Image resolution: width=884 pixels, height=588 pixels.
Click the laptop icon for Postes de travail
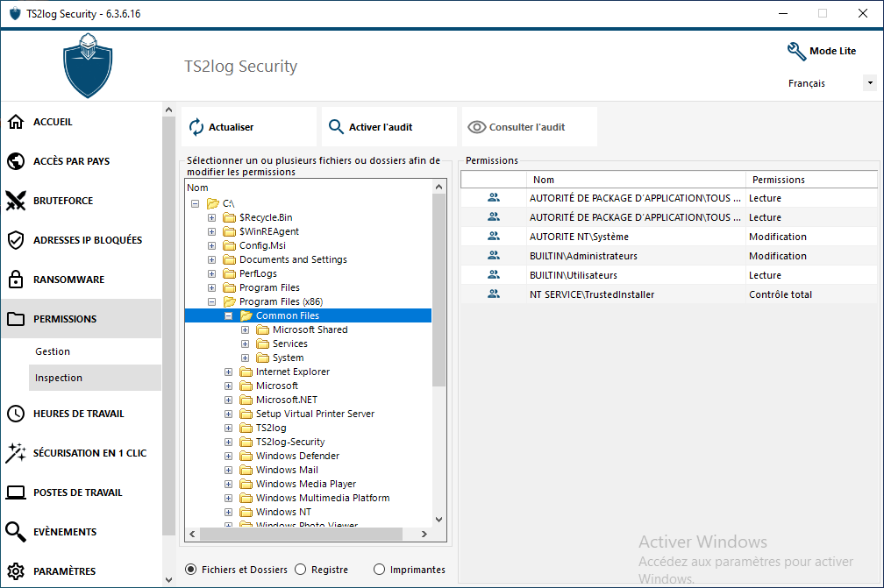click(16, 492)
